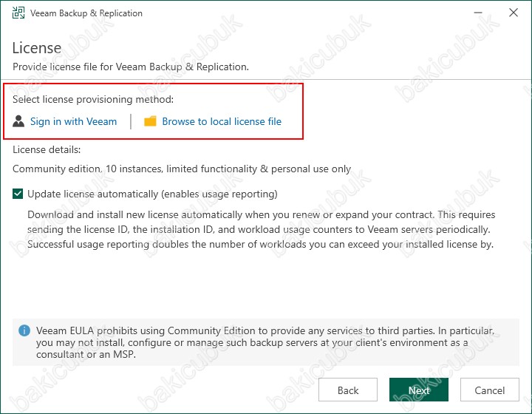Image resolution: width=532 pixels, height=414 pixels.
Task: Click the 'Provide license file' subtitle text
Action: click(131, 67)
